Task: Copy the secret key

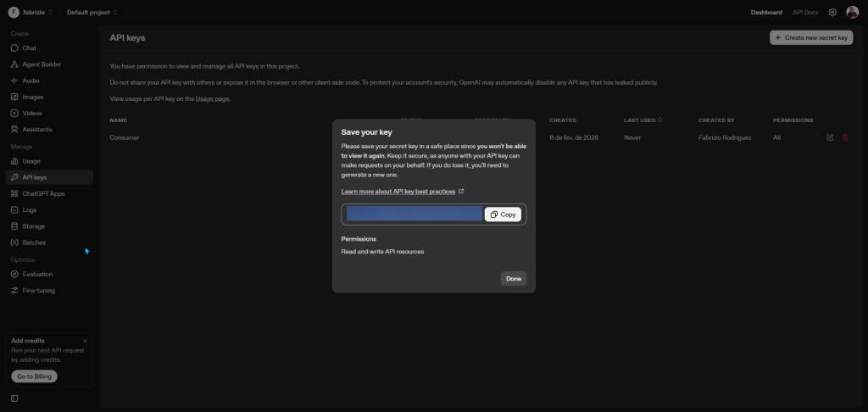Action: pos(503,214)
